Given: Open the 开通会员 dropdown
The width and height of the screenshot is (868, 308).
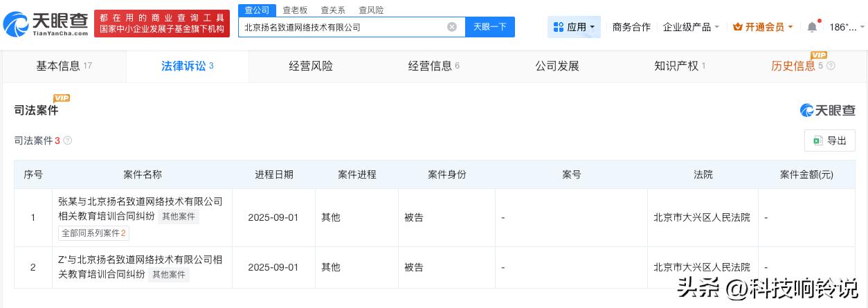Looking at the screenshot, I should 762,27.
